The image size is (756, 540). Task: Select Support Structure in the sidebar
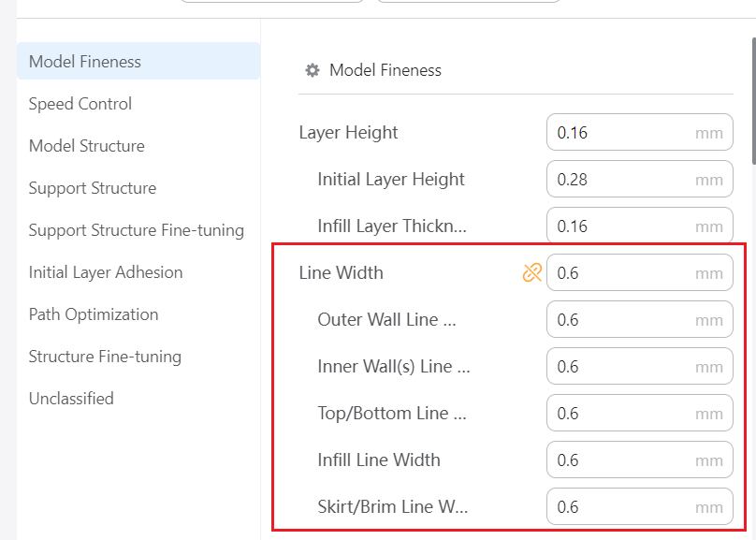[92, 188]
